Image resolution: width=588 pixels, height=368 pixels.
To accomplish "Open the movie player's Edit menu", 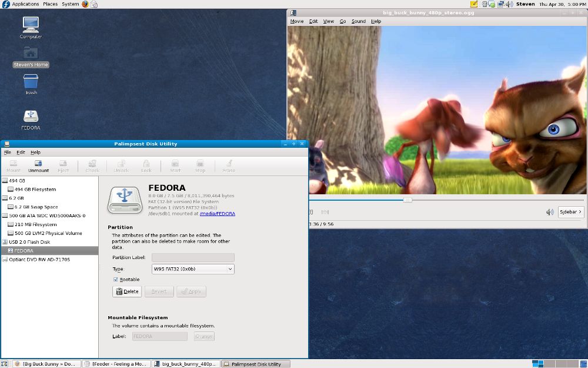I will 313,21.
